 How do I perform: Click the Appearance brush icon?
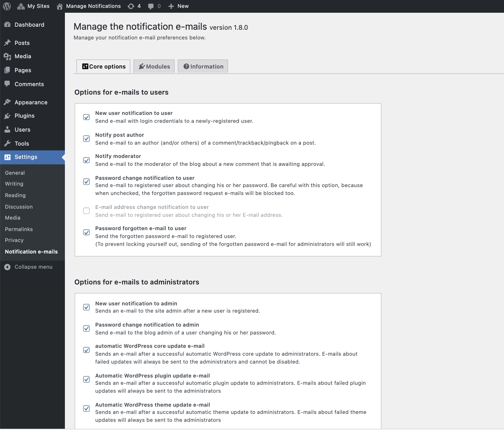pos(7,102)
